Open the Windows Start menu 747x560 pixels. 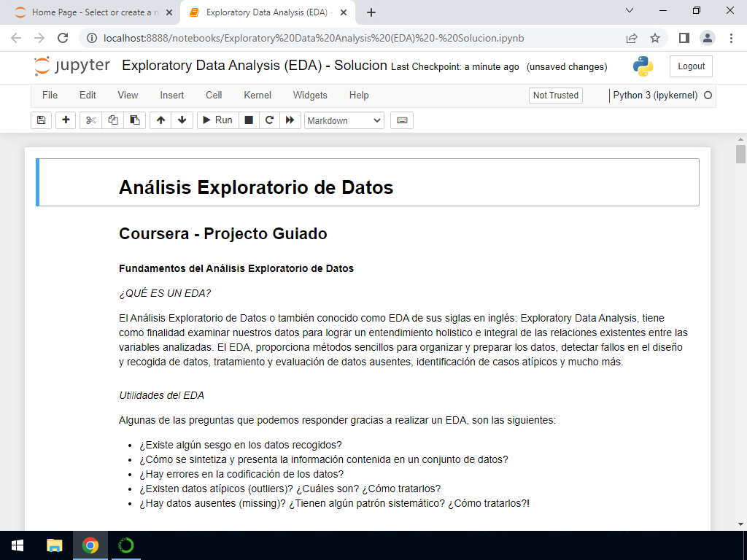pyautogui.click(x=18, y=545)
